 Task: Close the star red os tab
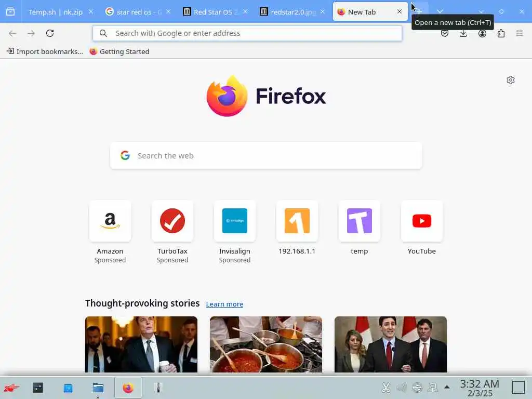(168, 11)
